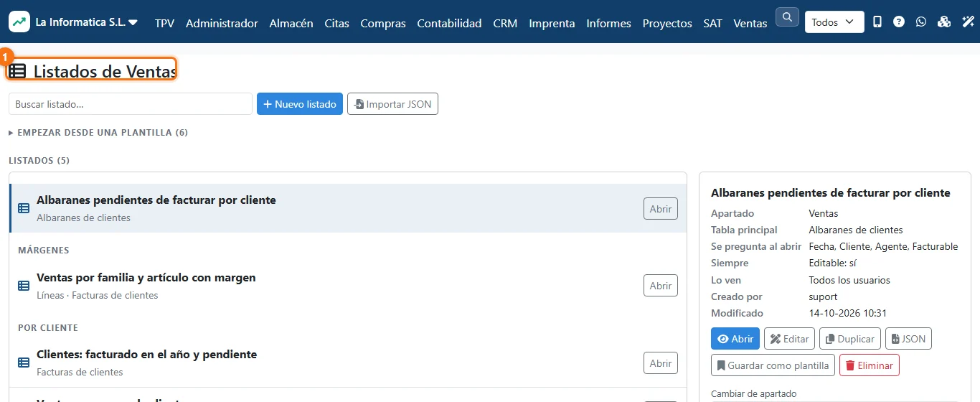Open the search magnifier in top bar
Image resolution: width=980 pixels, height=402 pixels.
[x=787, y=17]
